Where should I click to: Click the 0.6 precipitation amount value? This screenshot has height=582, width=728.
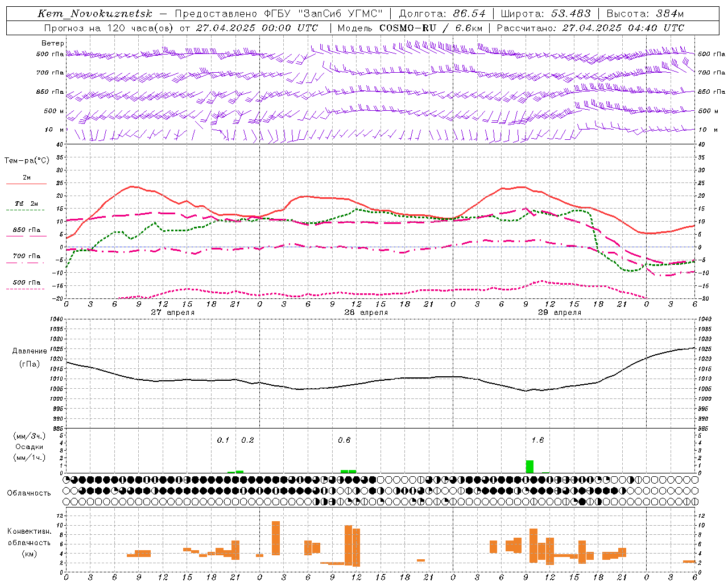point(344,440)
